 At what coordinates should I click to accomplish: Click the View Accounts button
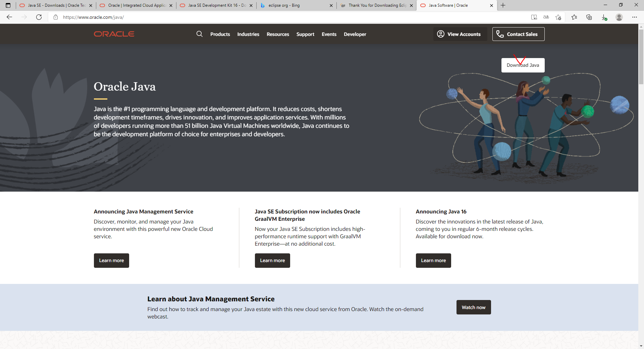[x=460, y=34]
